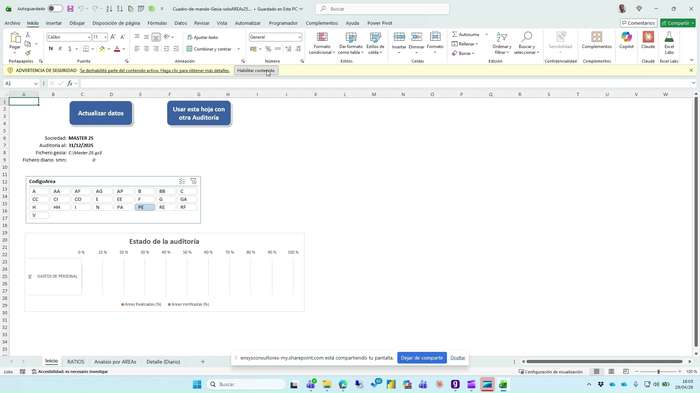Open the Analisis por AREAs sheet
Screen dimensions: 700x393
coord(115,362)
